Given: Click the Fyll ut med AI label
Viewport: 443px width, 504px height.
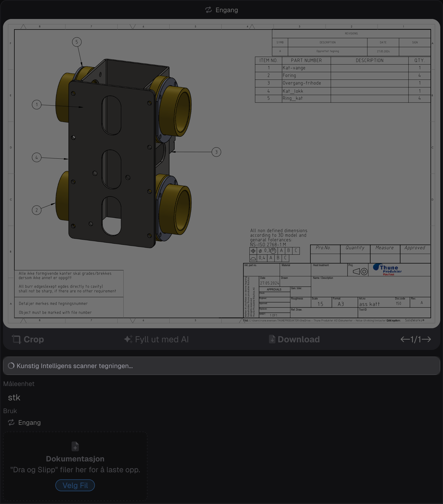Looking at the screenshot, I should 162,339.
